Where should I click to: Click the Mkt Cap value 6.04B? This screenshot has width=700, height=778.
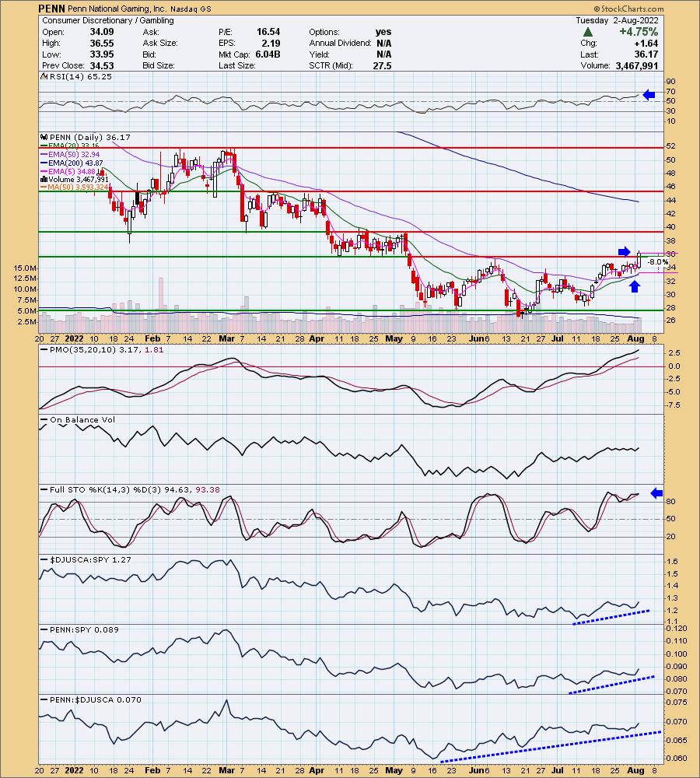[x=268, y=54]
